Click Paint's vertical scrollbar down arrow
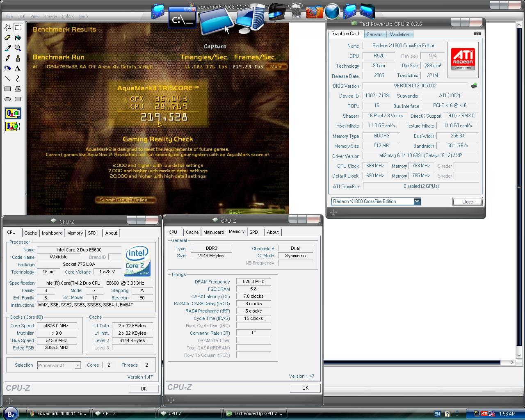Viewport: 525px width, 420px height. coord(518,355)
